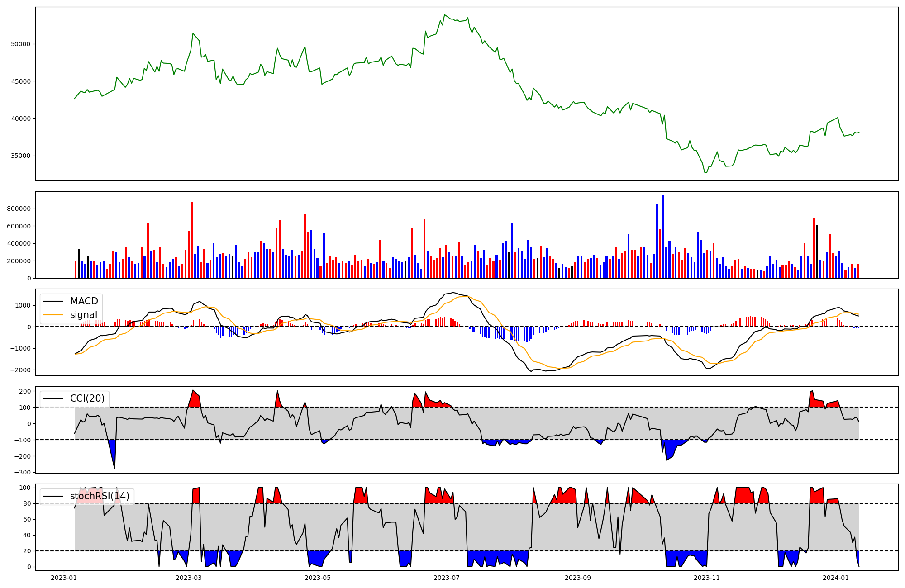This screenshot has width=905, height=588.
Task: Click the 2023-05 date tick label
Action: pyautogui.click(x=318, y=578)
